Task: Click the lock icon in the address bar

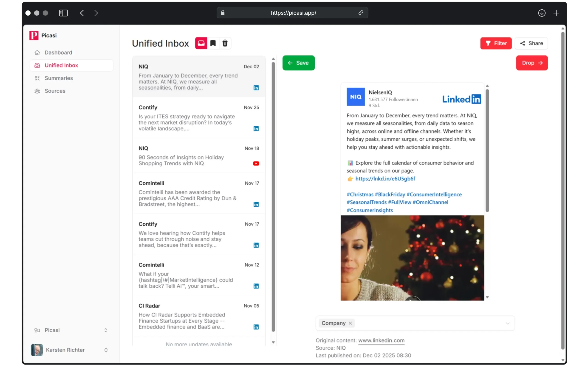Action: pos(222,13)
